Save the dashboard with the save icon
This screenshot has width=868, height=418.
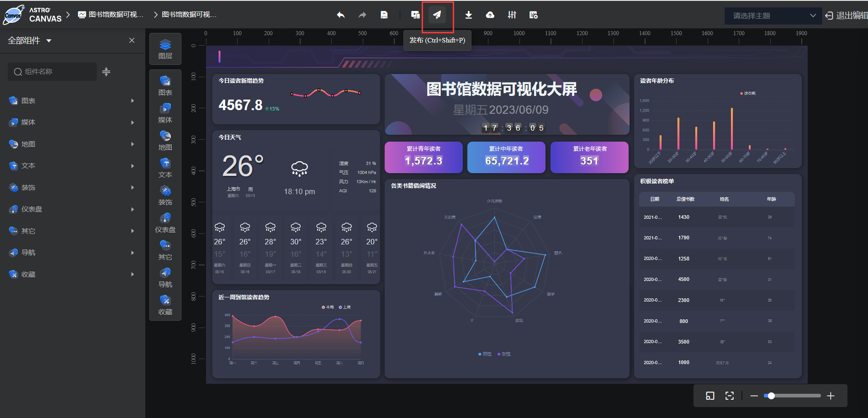(384, 15)
